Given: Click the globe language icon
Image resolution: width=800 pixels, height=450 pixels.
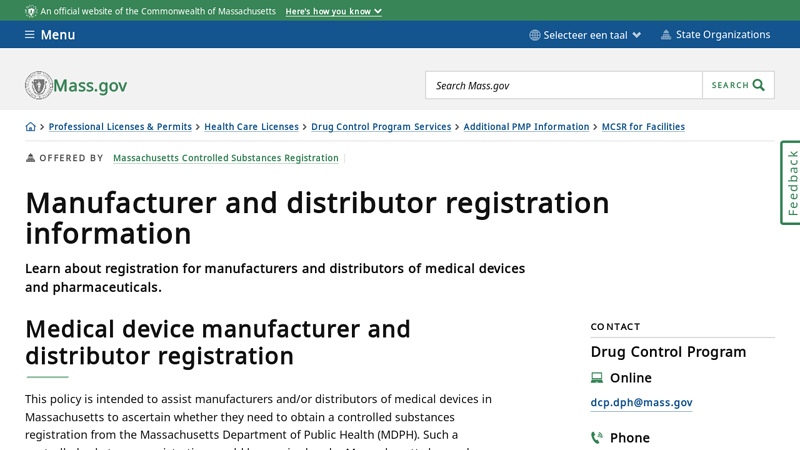Looking at the screenshot, I should (534, 35).
